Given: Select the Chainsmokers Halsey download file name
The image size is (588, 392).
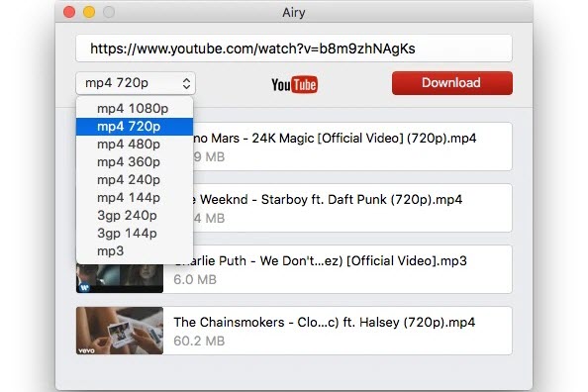Looking at the screenshot, I should coord(325,323).
